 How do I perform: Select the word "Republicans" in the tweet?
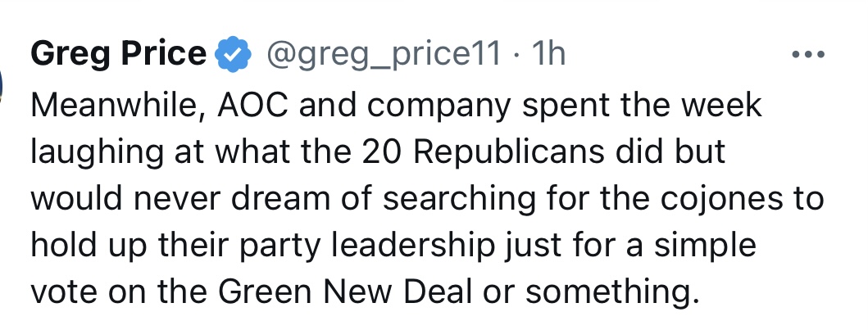(509, 152)
